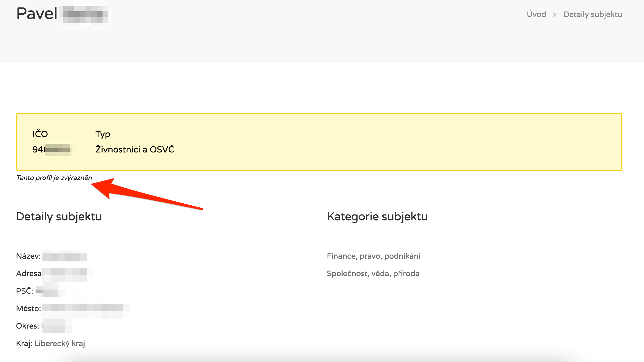The height and width of the screenshot is (362, 644).
Task: Open the Úvod breadcrumb link
Action: (x=536, y=14)
